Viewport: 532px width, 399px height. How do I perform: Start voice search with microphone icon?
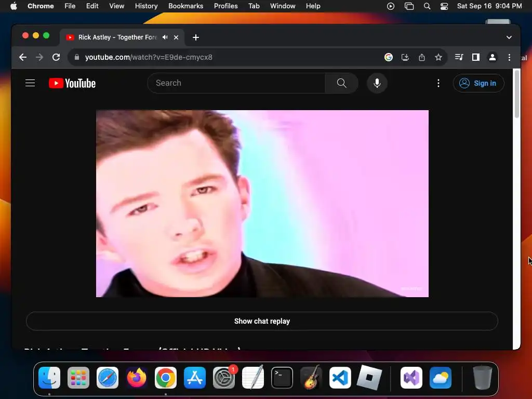[377, 83]
